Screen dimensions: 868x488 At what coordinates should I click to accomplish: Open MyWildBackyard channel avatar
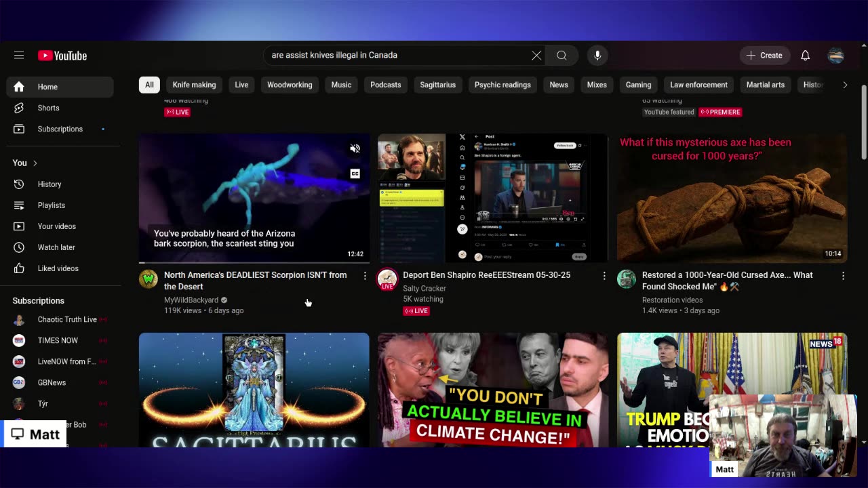[149, 279]
